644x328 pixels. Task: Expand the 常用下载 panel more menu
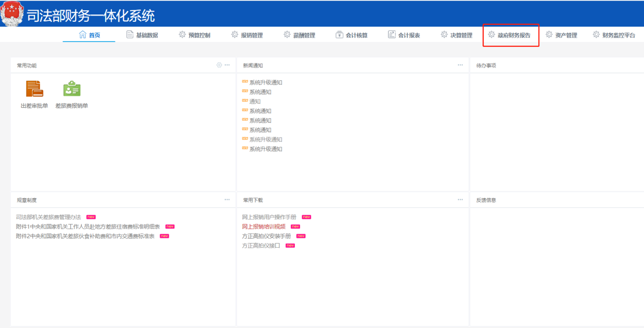pyautogui.click(x=460, y=200)
